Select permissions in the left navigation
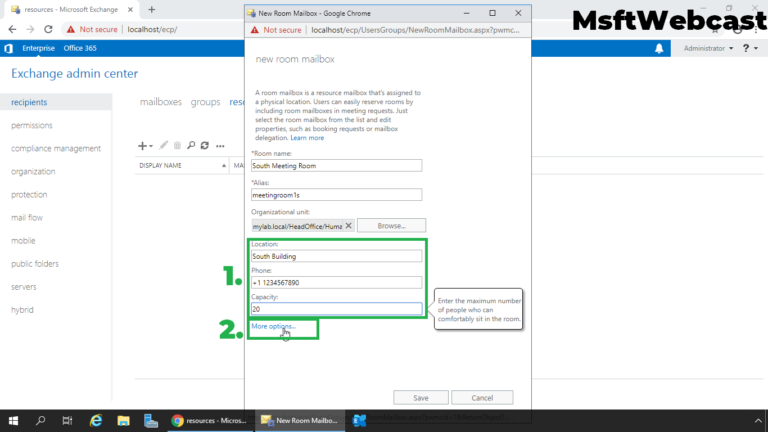 pos(32,125)
